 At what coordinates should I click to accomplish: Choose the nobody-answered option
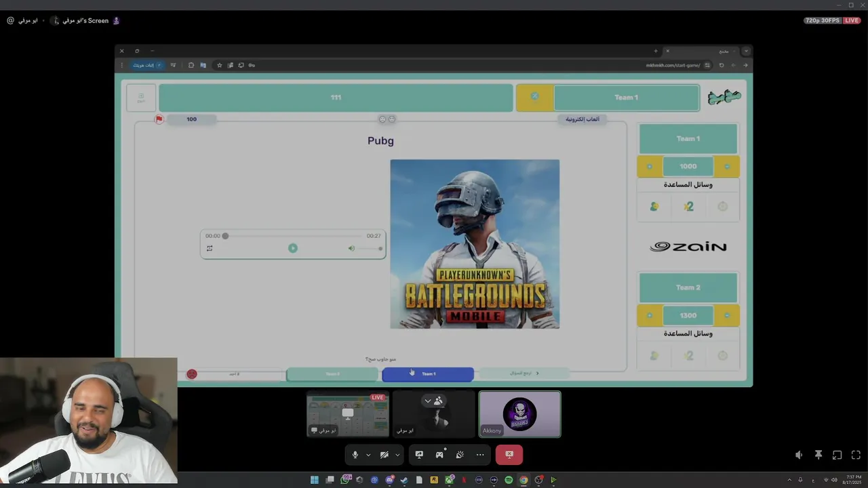click(x=234, y=374)
